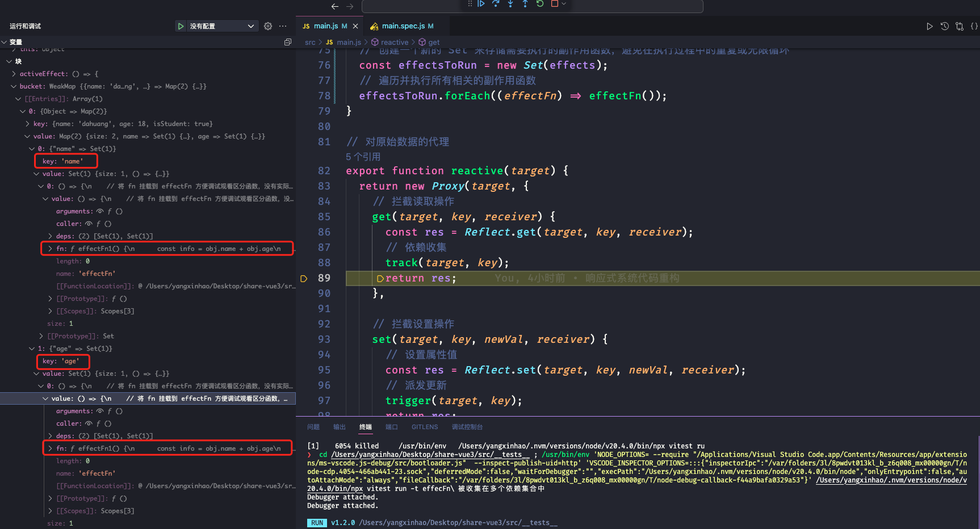980x529 pixels.
Task: Select the 问题 panel tab
Action: pos(313,427)
